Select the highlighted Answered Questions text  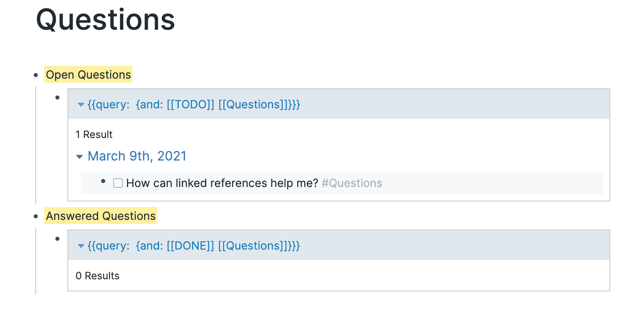point(101,216)
